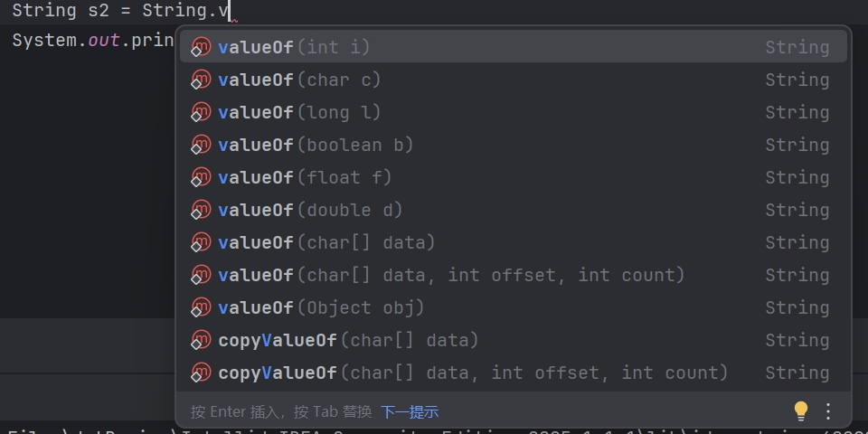Select valueOf(boolean b) completion

[514, 145]
